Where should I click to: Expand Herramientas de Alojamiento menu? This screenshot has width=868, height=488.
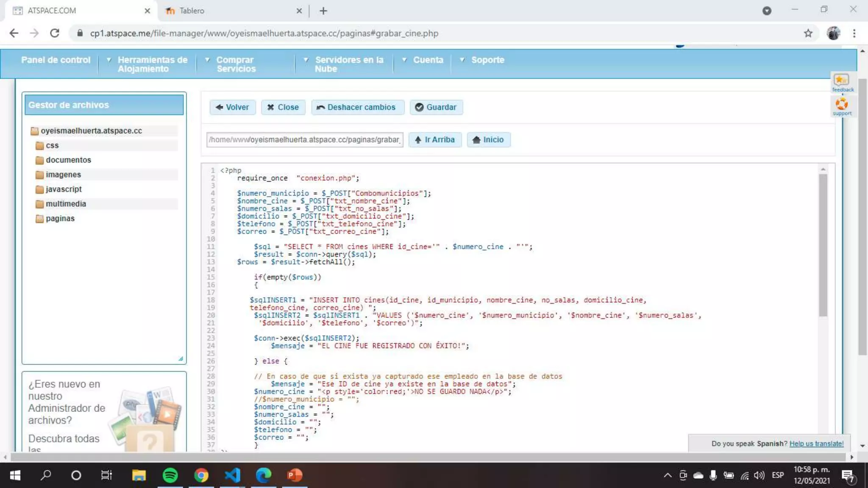[152, 64]
